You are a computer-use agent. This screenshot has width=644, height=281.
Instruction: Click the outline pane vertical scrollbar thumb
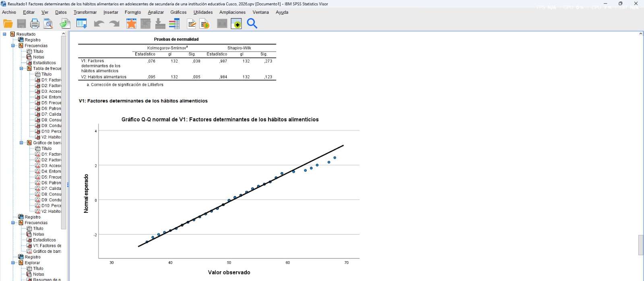point(64,133)
